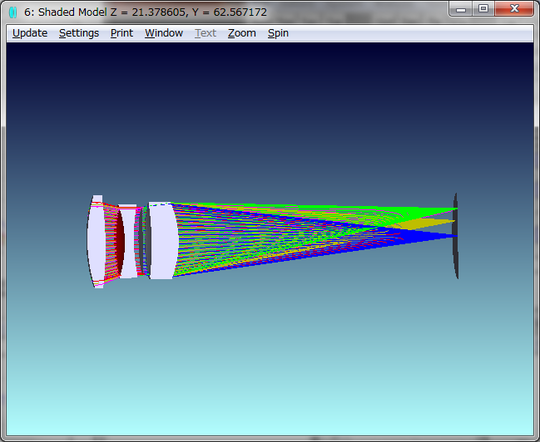Image resolution: width=540 pixels, height=442 pixels.
Task: Open the Zoom menu
Action: [242, 33]
